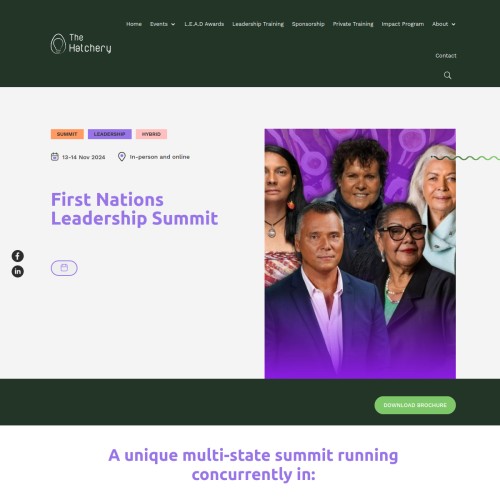This screenshot has width=500, height=500.
Task: Open the Contact link
Action: click(x=446, y=56)
